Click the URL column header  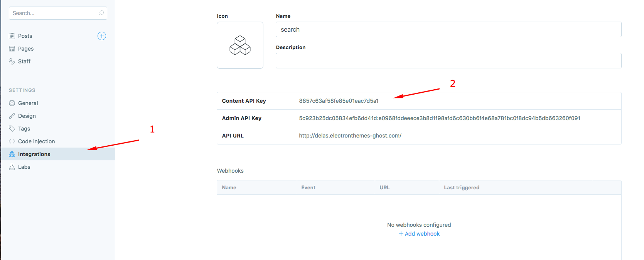coord(384,187)
